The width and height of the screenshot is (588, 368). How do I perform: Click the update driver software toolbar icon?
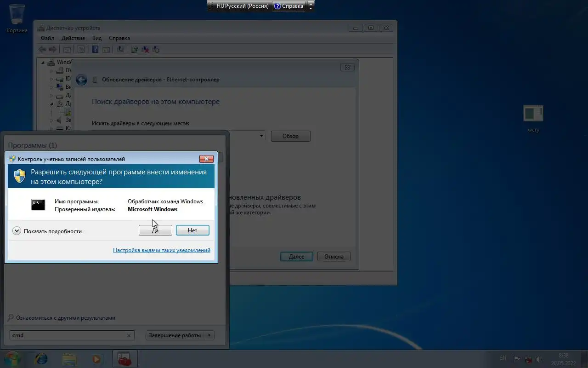135,50
